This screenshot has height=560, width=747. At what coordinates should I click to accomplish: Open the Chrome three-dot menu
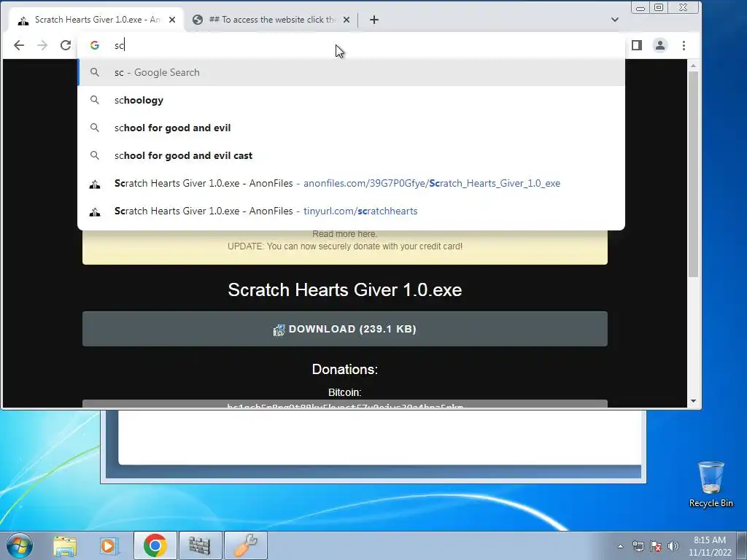[x=684, y=45]
